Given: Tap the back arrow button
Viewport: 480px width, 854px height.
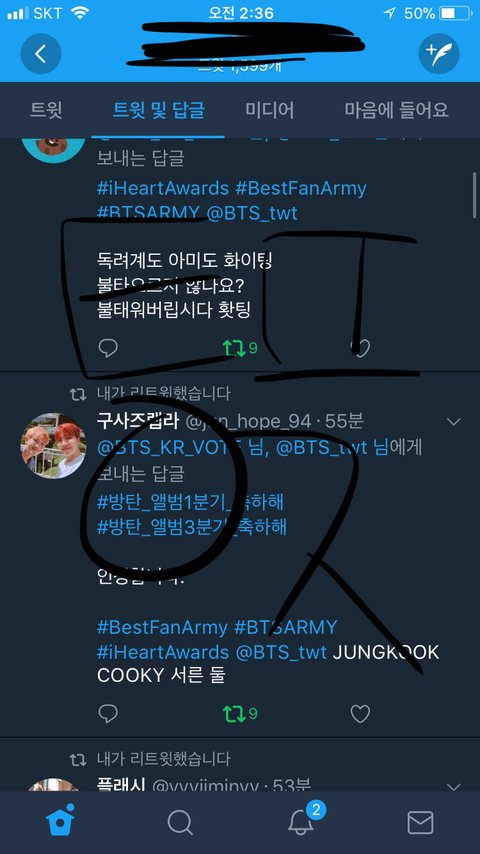Looking at the screenshot, I should pos(40,54).
